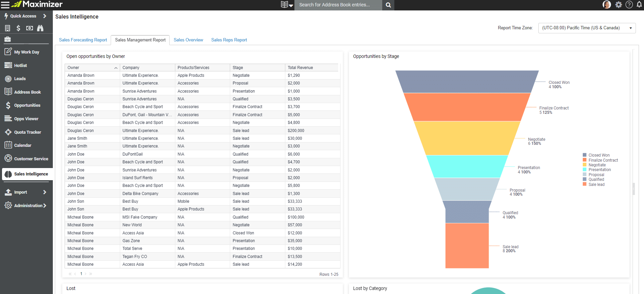The height and width of the screenshot is (294, 644).
Task: Select Island Surf Rents cell
Action: point(147,178)
